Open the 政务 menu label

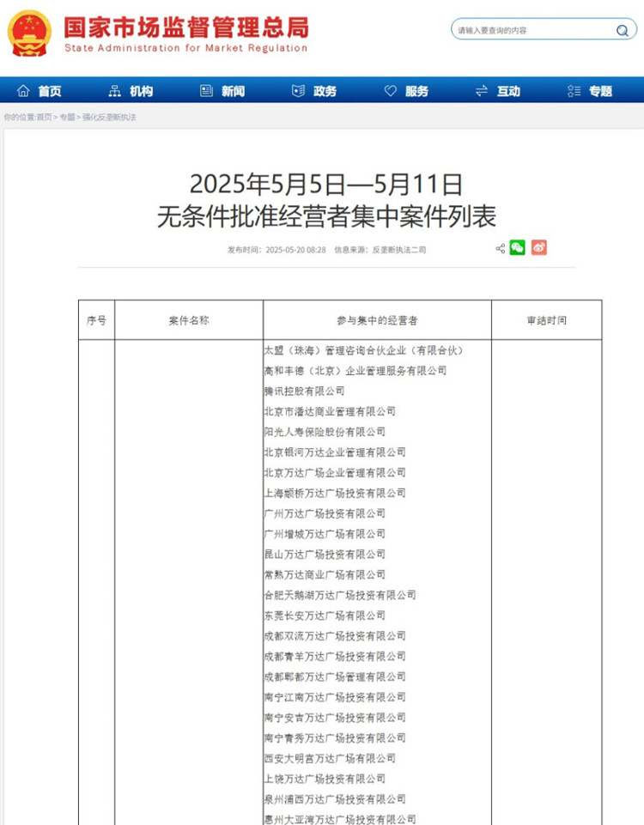click(325, 92)
